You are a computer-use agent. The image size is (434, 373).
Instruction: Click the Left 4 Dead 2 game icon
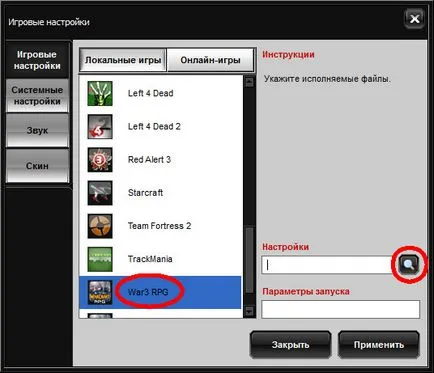pos(100,127)
